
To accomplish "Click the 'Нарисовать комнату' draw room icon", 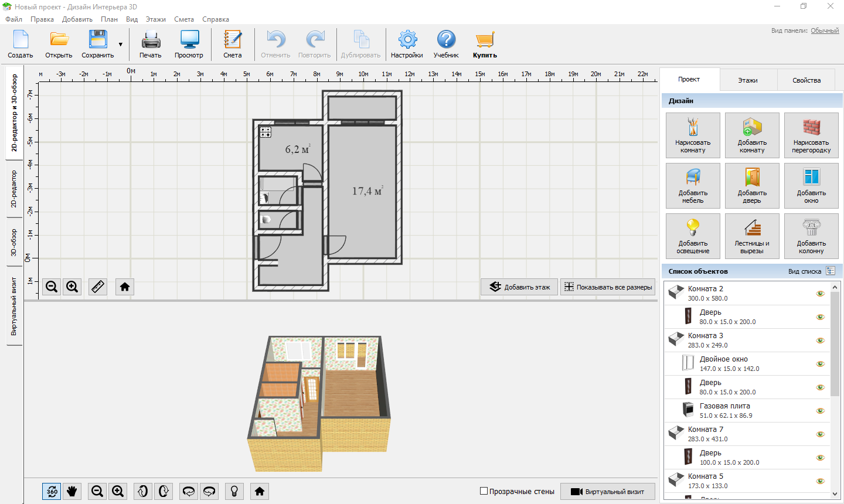I will point(693,135).
